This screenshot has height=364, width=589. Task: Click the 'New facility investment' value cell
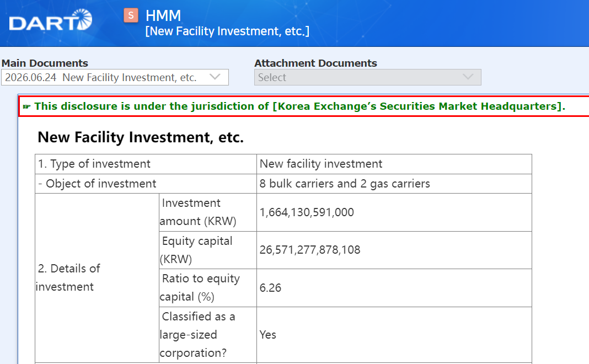(394, 164)
